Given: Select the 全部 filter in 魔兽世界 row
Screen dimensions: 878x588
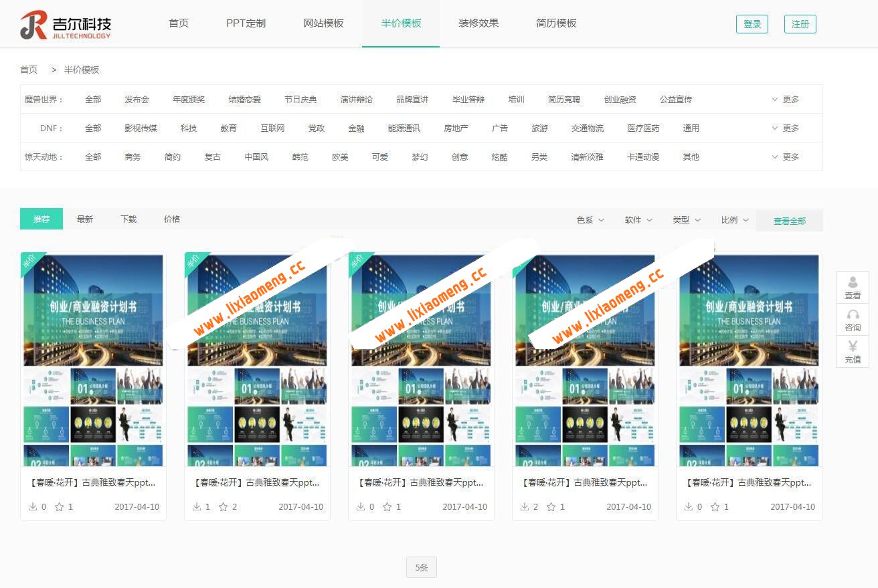Looking at the screenshot, I should click(x=93, y=98).
